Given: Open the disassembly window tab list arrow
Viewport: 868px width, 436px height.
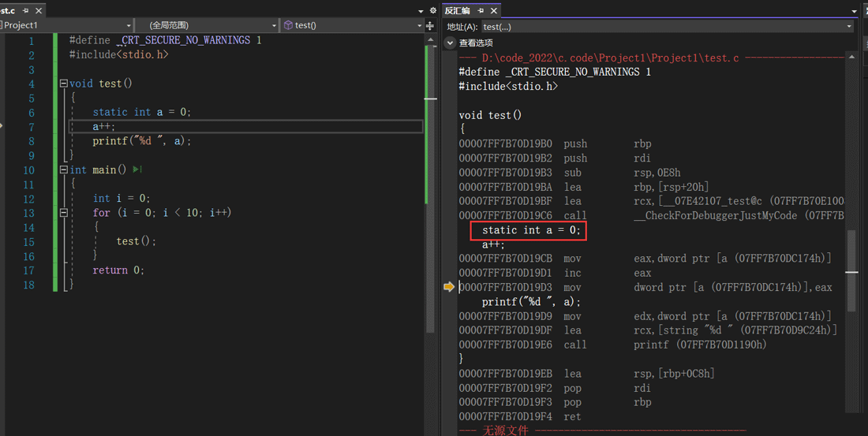Looking at the screenshot, I should [854, 11].
